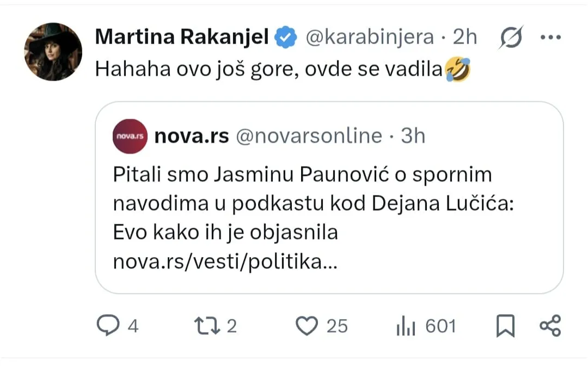The image size is (588, 366).
Task: Click the repost arrows icon
Action: tap(207, 326)
